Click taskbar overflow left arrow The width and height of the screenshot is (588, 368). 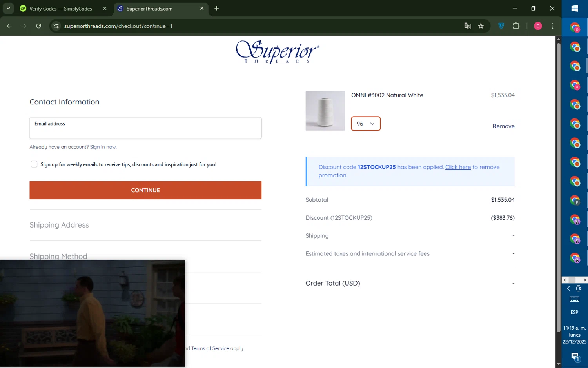(565, 280)
